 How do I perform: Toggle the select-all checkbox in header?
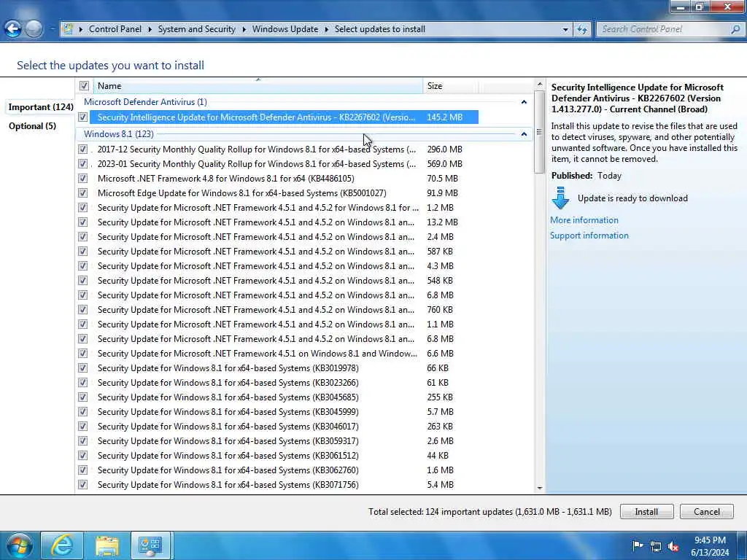85,86
